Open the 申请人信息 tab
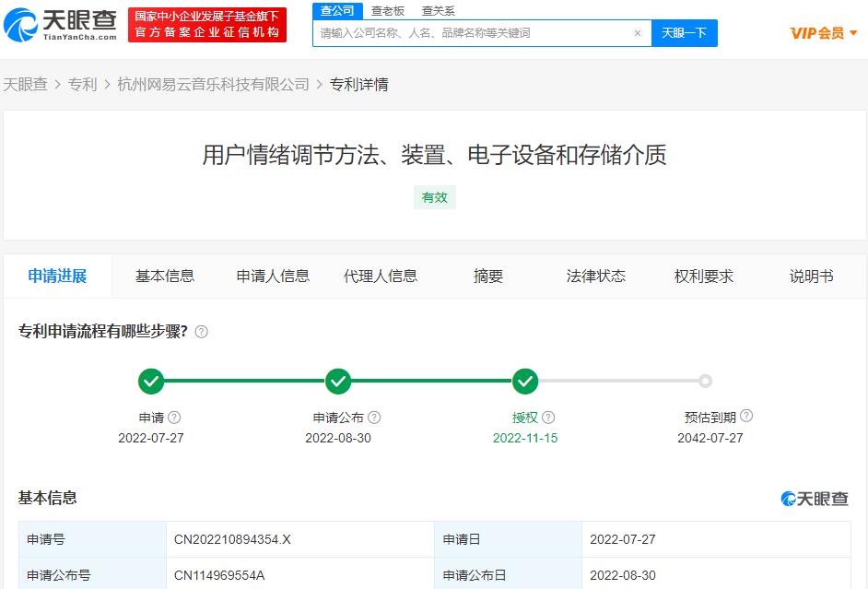The height and width of the screenshot is (589, 868). pyautogui.click(x=273, y=276)
